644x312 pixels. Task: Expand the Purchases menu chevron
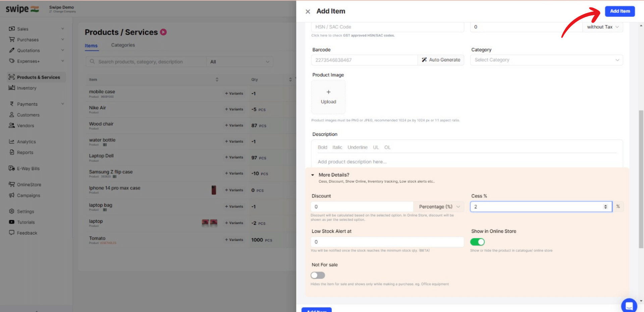[62, 40]
